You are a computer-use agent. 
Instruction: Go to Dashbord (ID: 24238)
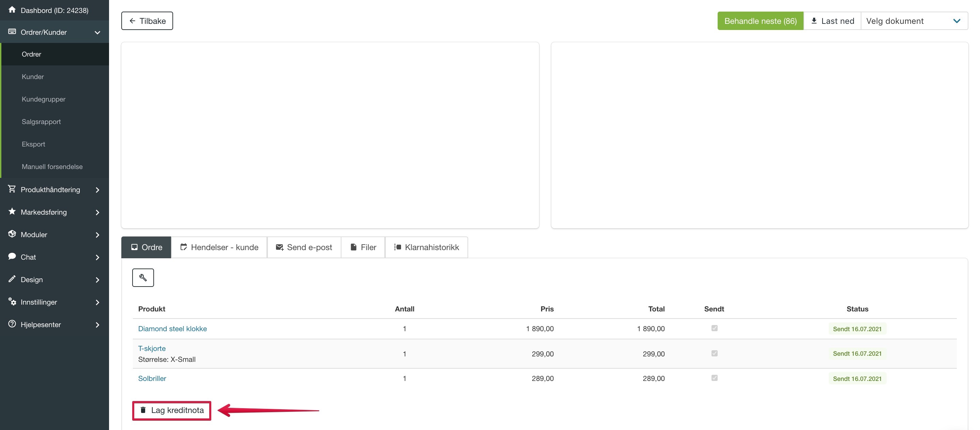tap(55, 10)
